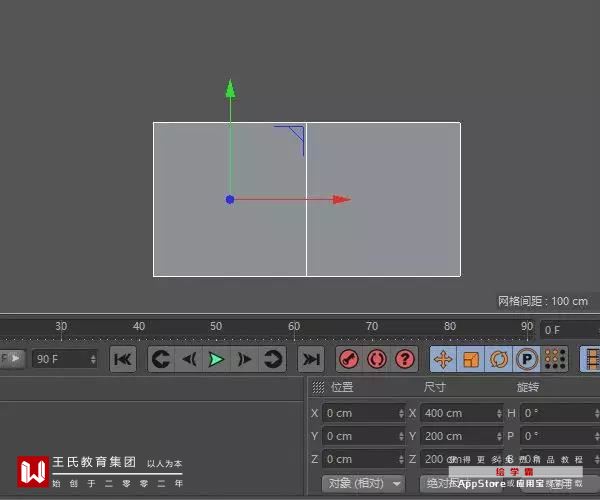Toggle scale keyframe recording

471,359
